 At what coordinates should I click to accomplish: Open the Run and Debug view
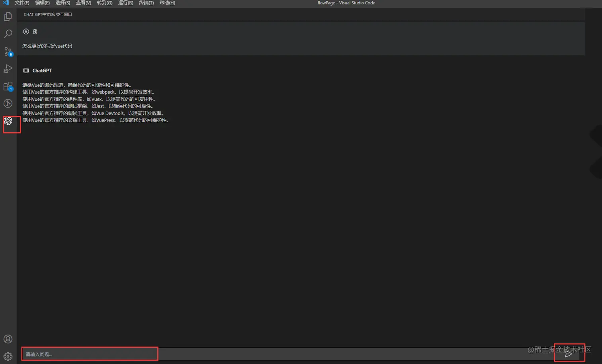(x=8, y=69)
